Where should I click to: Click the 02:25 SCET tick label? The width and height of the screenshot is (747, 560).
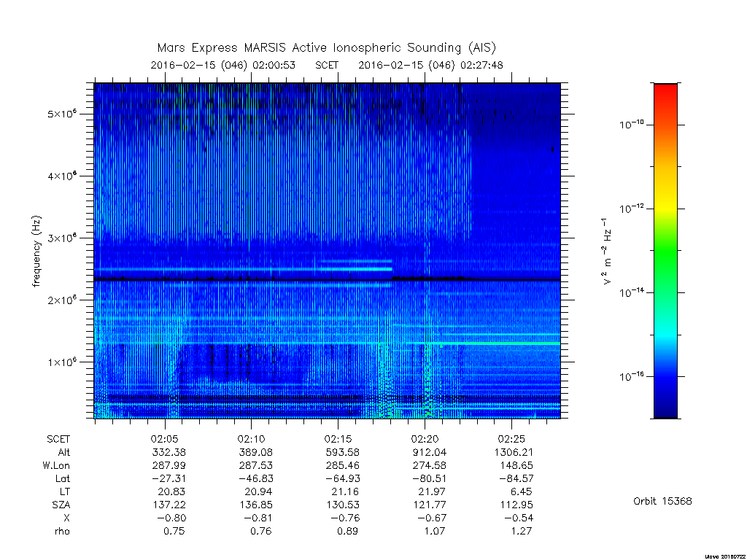[x=511, y=439]
